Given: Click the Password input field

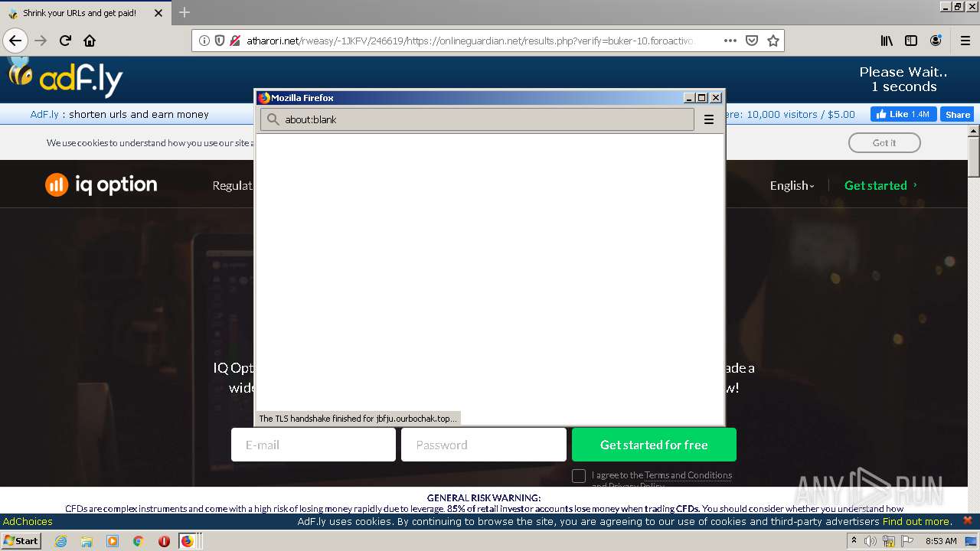Looking at the screenshot, I should click(x=484, y=445).
